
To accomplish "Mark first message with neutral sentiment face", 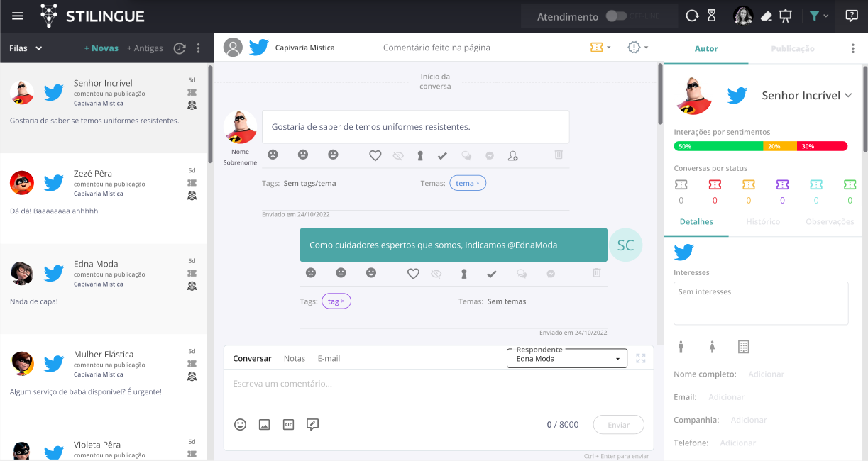I will click(303, 155).
